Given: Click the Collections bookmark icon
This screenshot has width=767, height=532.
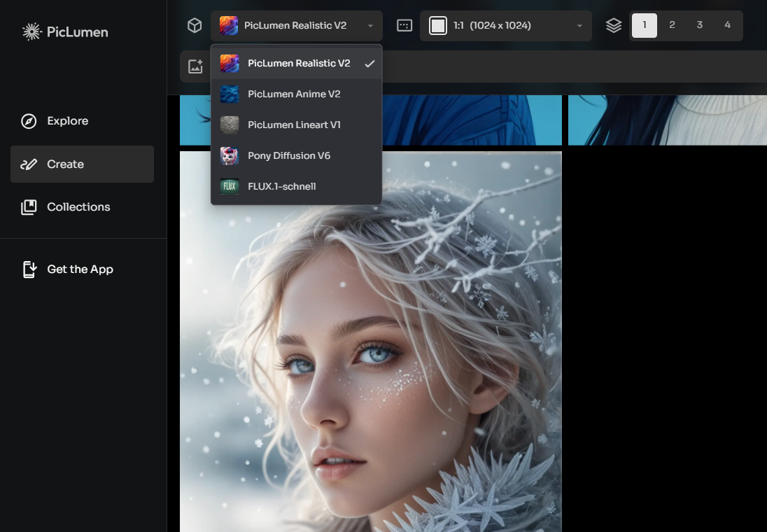Looking at the screenshot, I should (x=29, y=207).
